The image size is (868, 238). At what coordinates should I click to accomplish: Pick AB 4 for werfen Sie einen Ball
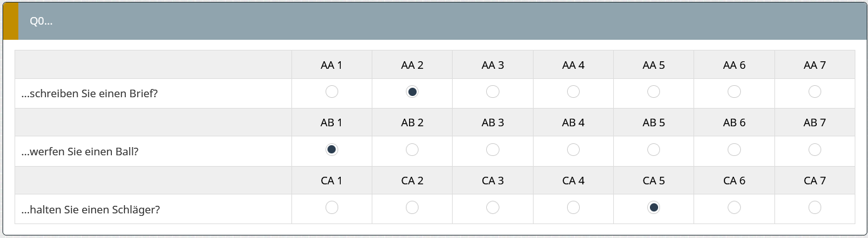click(573, 150)
